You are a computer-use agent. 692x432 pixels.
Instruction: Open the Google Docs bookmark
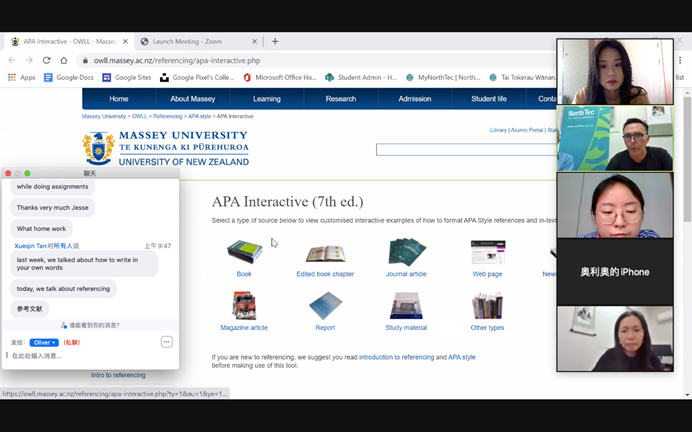68,78
